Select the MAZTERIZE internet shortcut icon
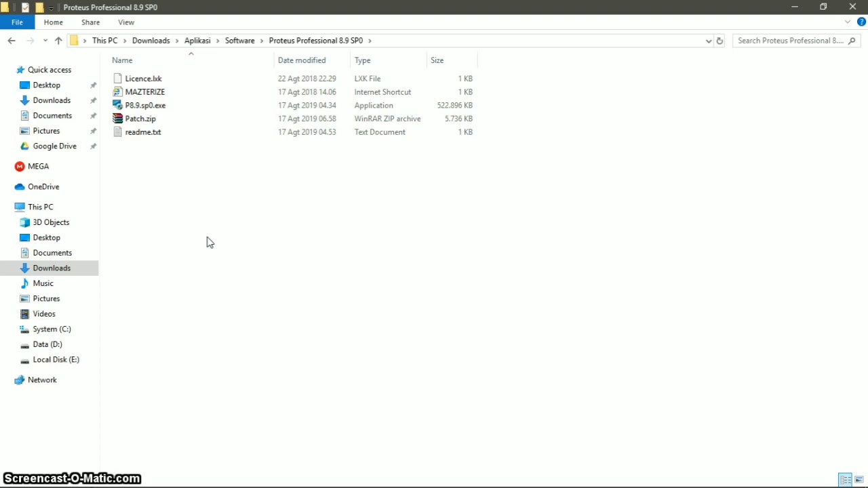This screenshot has width=868, height=488. tap(118, 91)
